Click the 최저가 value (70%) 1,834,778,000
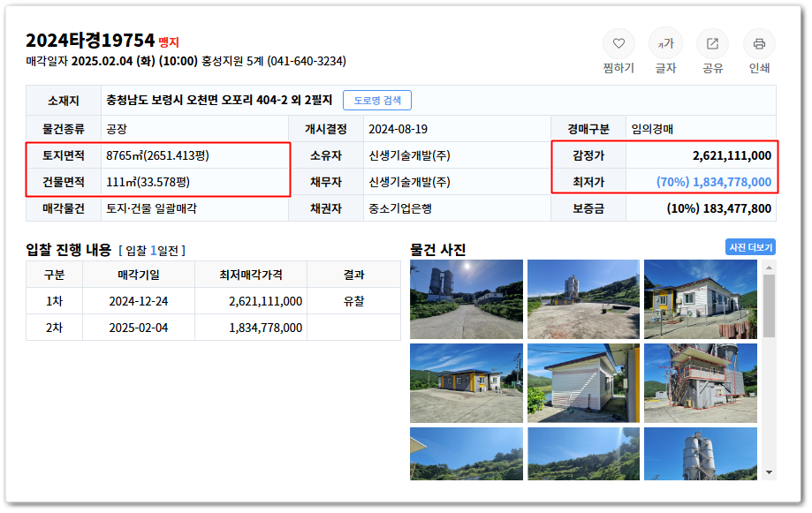Viewport: 812px width, 513px height. point(714,182)
